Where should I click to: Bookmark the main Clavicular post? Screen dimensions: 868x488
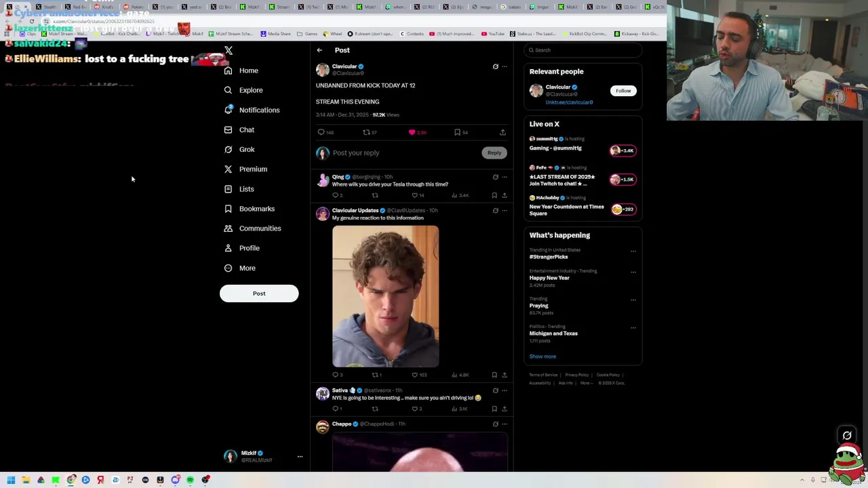[457, 132]
